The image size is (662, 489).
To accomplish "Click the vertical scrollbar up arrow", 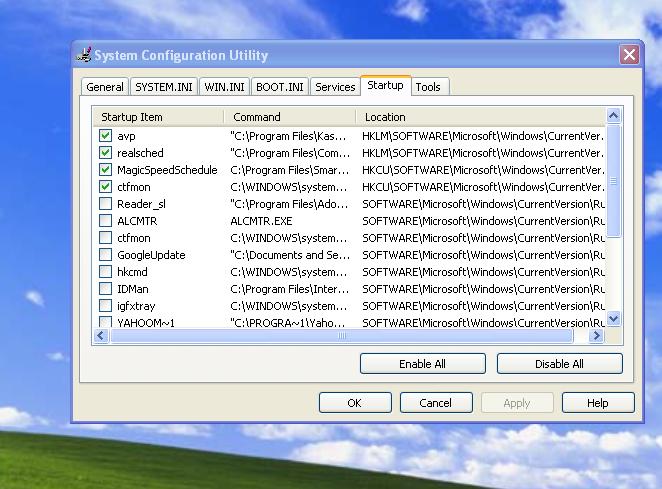I will pyautogui.click(x=613, y=115).
